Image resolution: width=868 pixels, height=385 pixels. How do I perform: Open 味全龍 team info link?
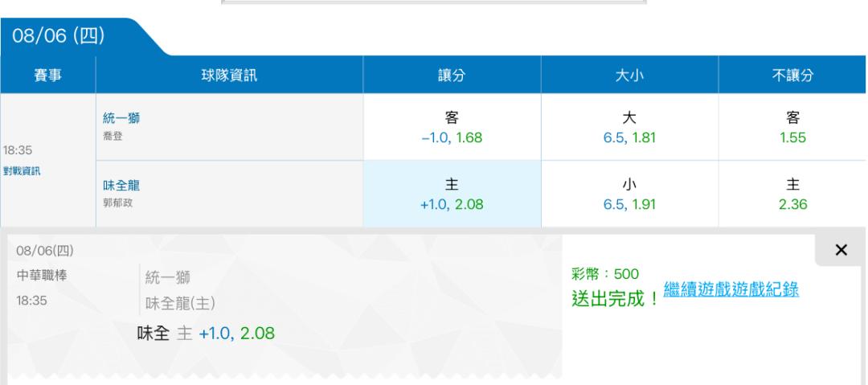click(x=121, y=185)
